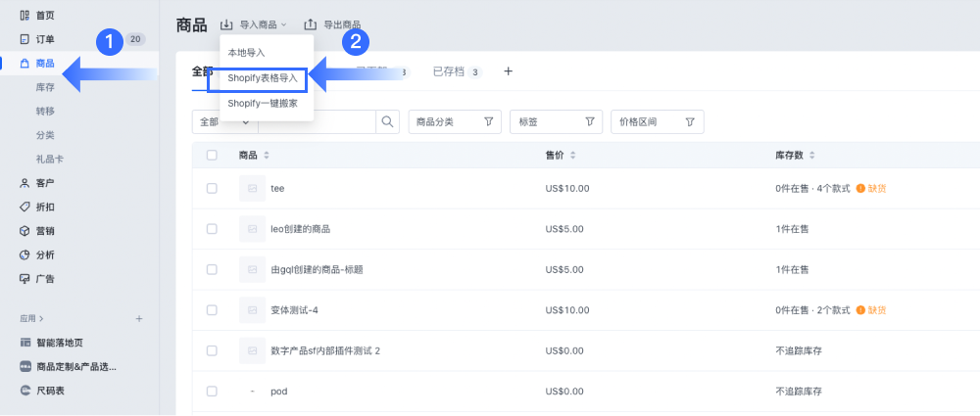Select 本地导入 from import menu
The image size is (980, 416).
click(x=247, y=52)
